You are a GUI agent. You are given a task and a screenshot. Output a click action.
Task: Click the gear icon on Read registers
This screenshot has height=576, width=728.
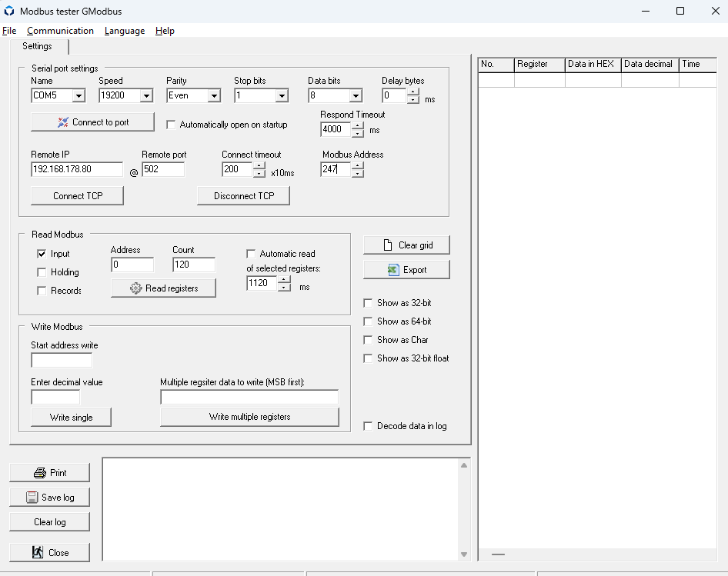[136, 288]
